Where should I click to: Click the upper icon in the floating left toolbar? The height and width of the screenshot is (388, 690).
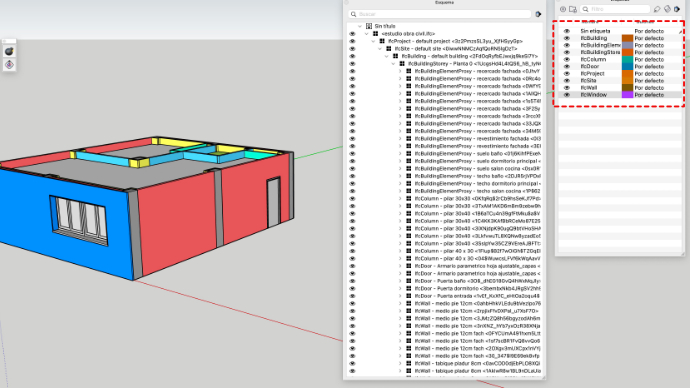pos(9,51)
